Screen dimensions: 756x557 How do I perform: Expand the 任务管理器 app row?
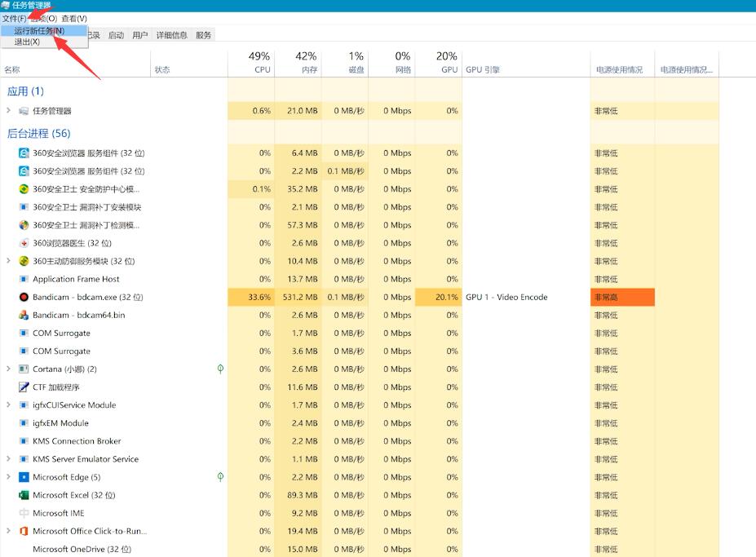point(8,110)
